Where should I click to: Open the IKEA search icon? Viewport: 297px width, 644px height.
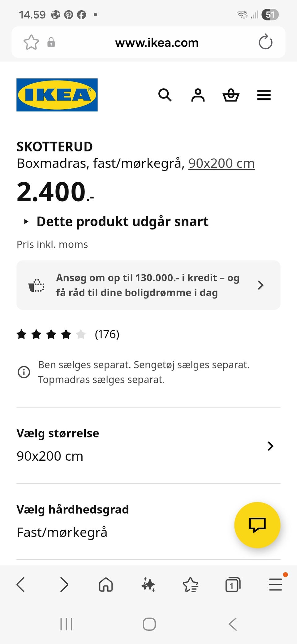click(x=165, y=95)
